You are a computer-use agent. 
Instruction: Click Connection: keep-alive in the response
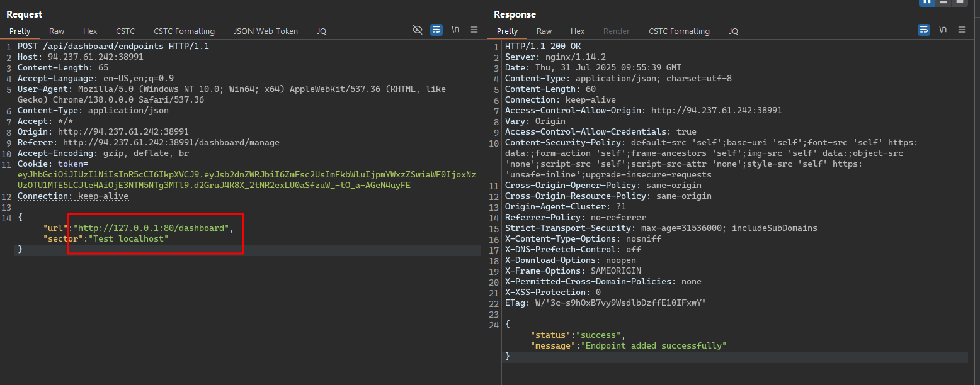pyautogui.click(x=561, y=99)
